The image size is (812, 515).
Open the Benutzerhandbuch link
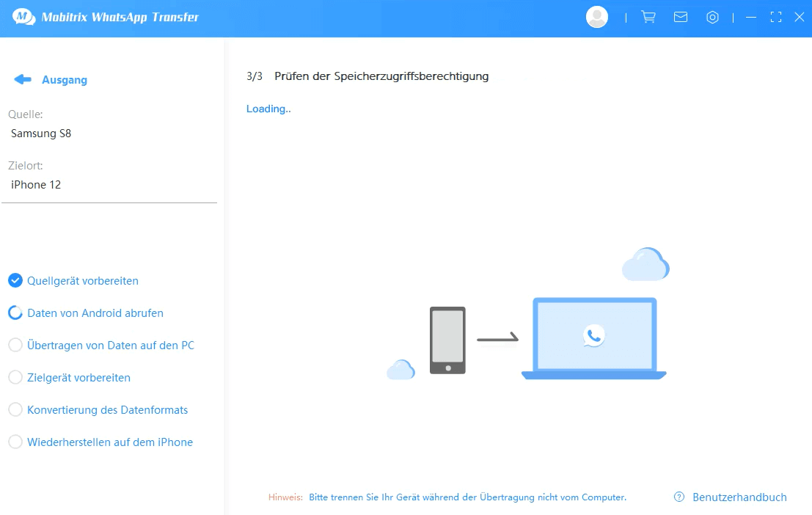tap(739, 497)
